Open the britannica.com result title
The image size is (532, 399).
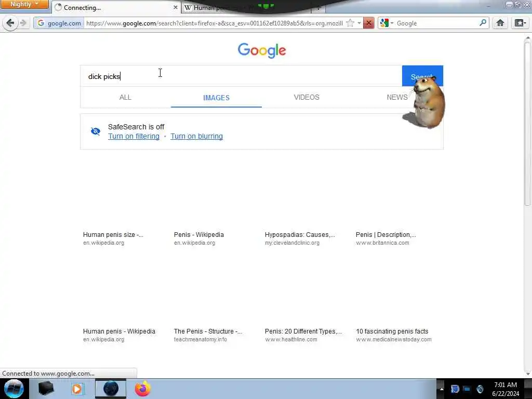(x=386, y=234)
